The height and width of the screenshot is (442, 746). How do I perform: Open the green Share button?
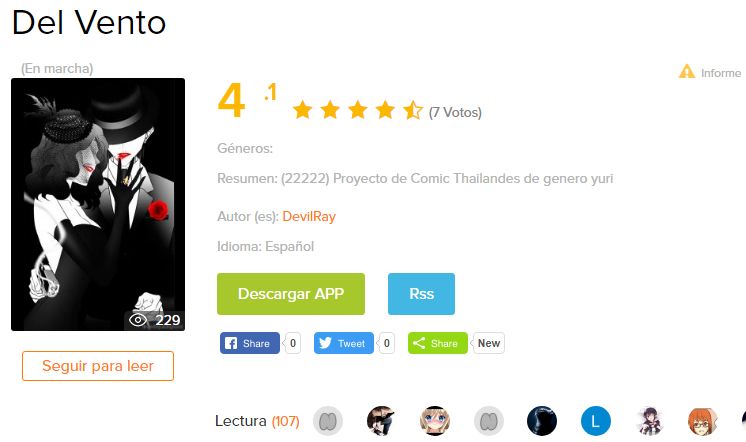pyautogui.click(x=438, y=343)
